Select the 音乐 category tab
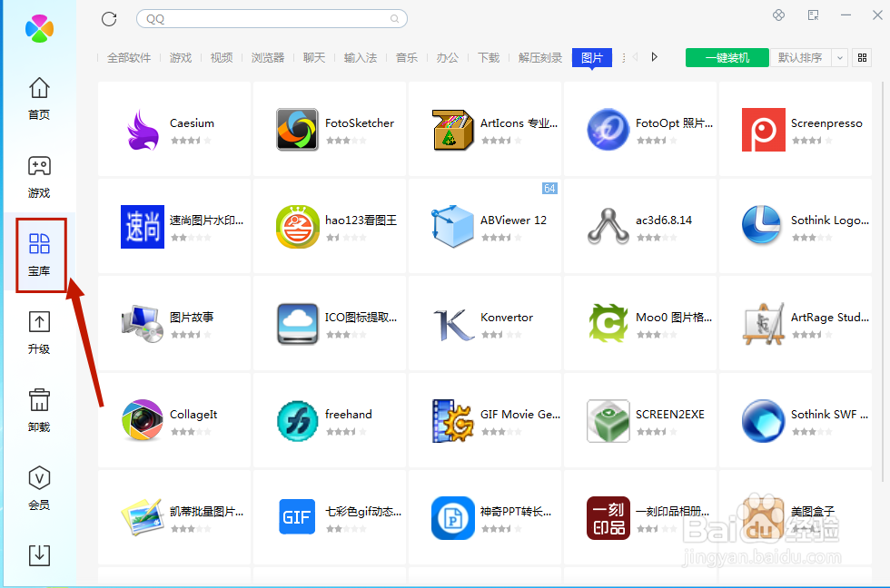Viewport: 890px width, 588px height. [x=407, y=58]
